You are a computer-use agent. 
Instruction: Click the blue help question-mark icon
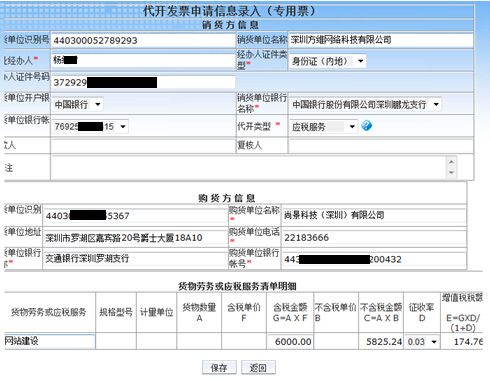(366, 126)
